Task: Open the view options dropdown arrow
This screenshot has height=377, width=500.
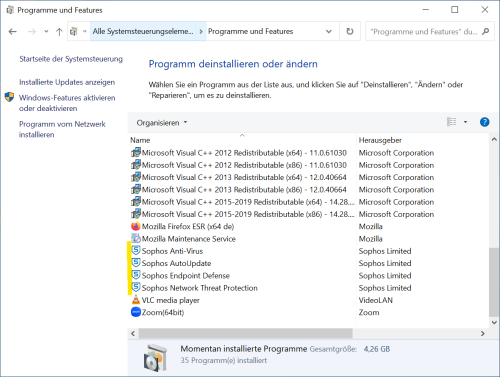Action: pyautogui.click(x=465, y=122)
